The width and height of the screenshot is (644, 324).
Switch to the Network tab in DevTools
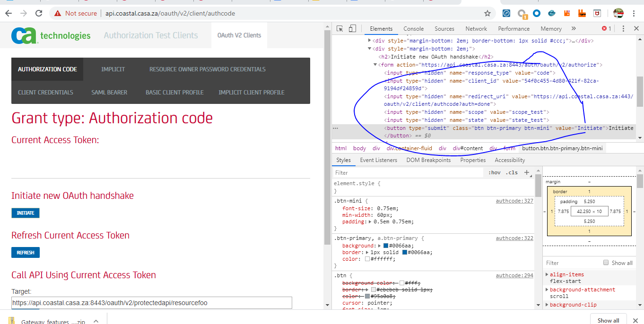pos(476,28)
